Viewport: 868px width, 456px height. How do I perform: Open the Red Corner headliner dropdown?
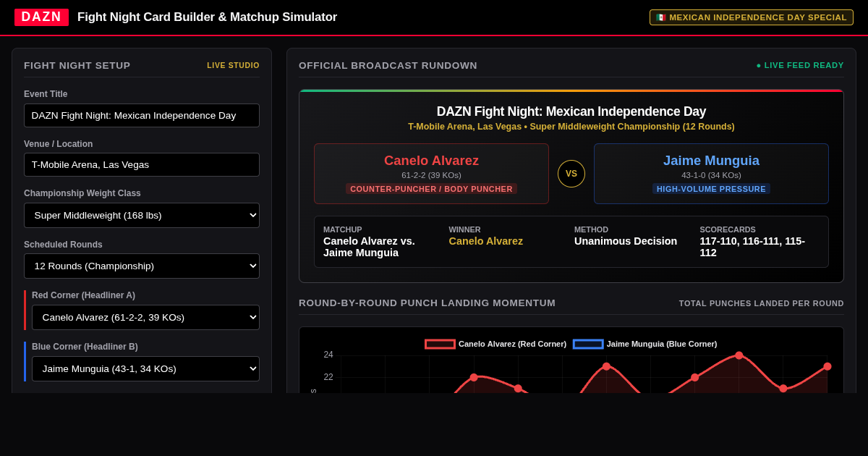[x=145, y=317]
